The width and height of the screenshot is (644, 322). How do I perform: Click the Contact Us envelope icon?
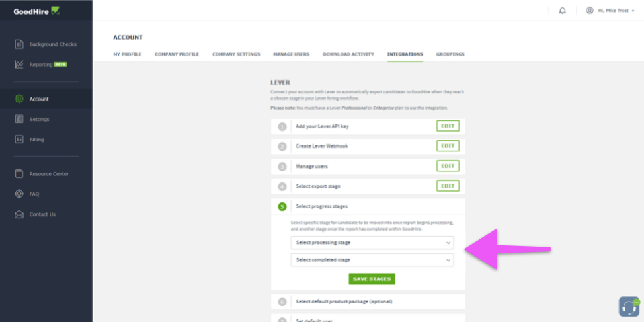point(19,214)
